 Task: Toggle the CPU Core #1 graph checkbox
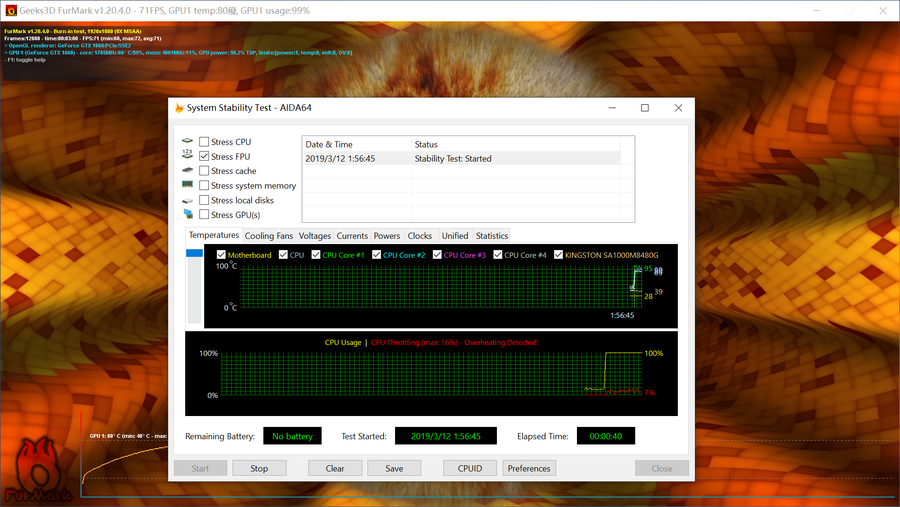click(x=316, y=255)
